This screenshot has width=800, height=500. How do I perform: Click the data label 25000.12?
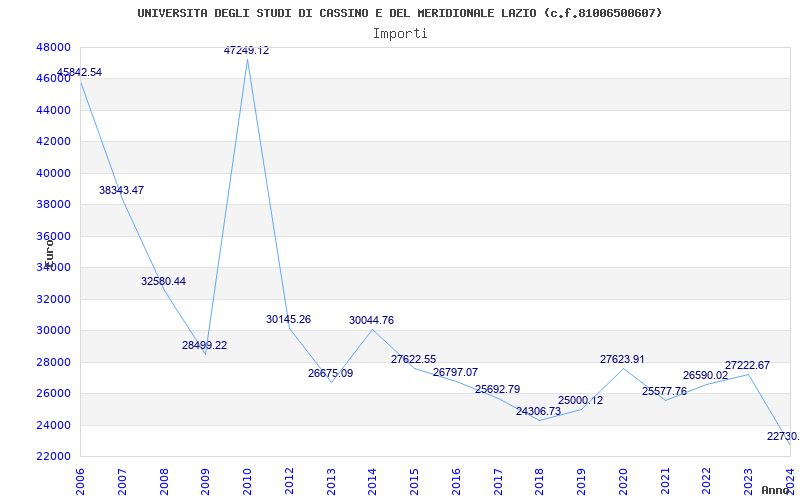click(581, 401)
